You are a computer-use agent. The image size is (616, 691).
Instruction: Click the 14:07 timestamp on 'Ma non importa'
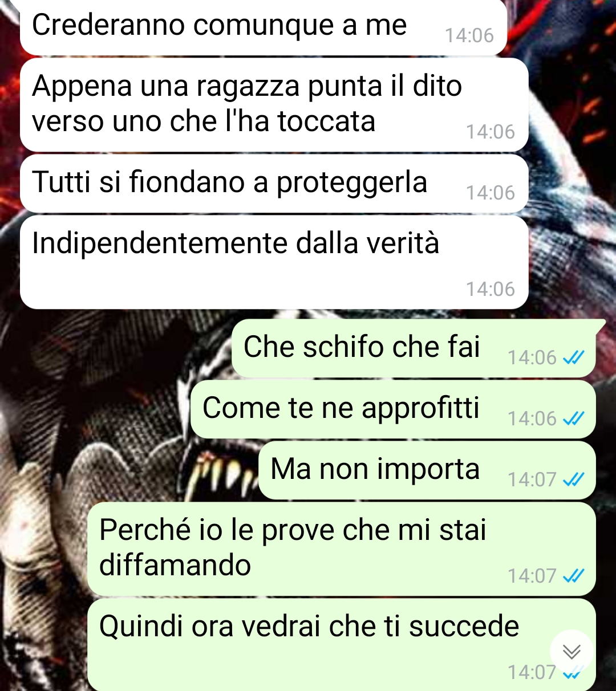tap(532, 479)
